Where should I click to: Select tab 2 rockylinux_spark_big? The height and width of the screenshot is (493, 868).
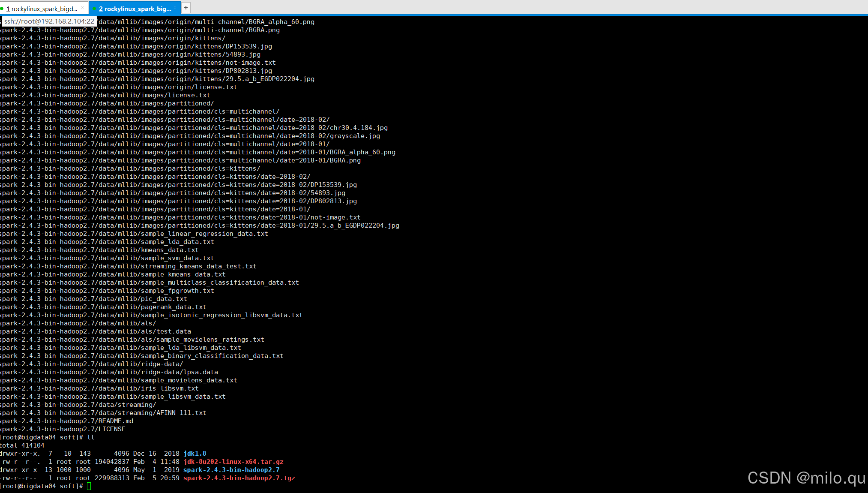tap(135, 9)
